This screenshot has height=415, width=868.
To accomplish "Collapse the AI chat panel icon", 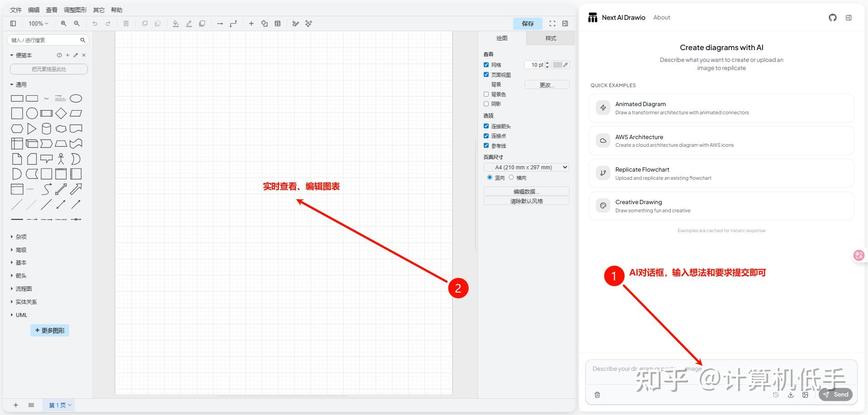I will click(x=849, y=18).
